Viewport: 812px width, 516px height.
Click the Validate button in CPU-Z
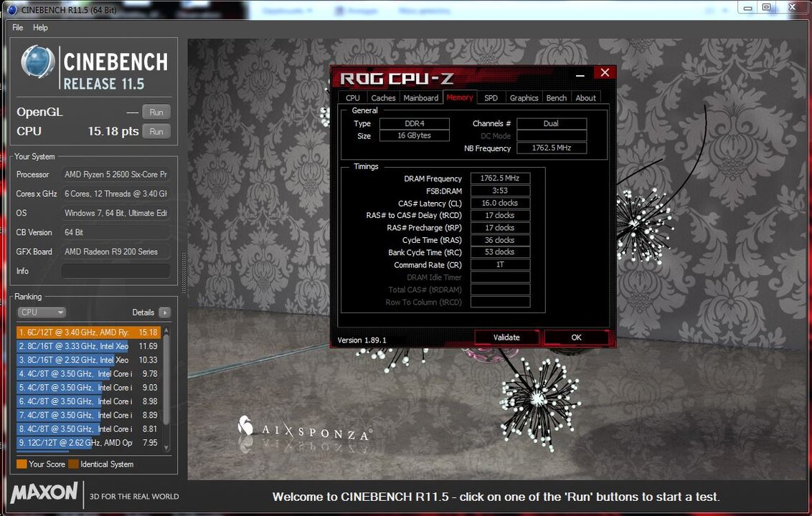tap(506, 338)
